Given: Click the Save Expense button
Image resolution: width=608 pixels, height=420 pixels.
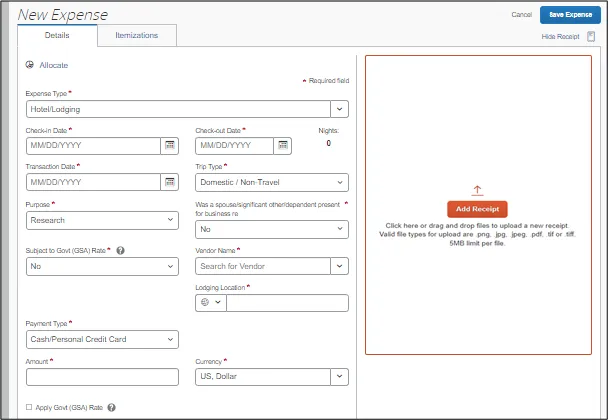Looking at the screenshot, I should (570, 15).
